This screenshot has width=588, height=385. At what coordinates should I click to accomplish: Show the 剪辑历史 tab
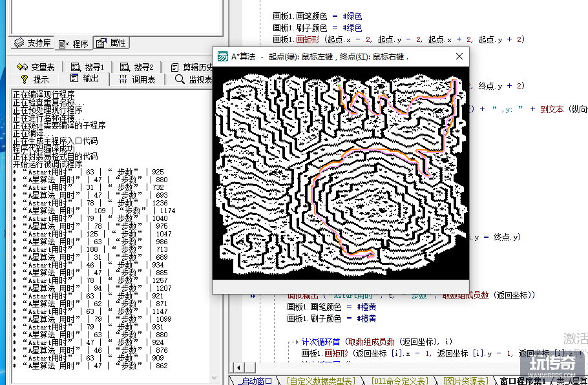pyautogui.click(x=192, y=67)
